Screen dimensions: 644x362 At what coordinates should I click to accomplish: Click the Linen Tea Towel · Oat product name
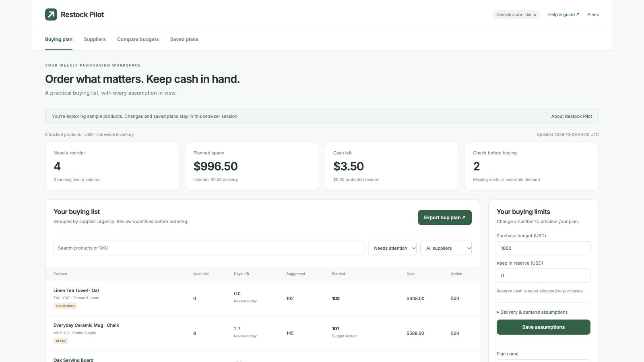click(76, 290)
